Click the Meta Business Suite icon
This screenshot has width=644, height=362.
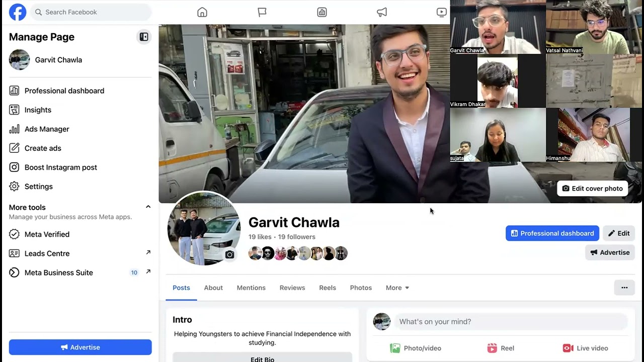tap(15, 273)
